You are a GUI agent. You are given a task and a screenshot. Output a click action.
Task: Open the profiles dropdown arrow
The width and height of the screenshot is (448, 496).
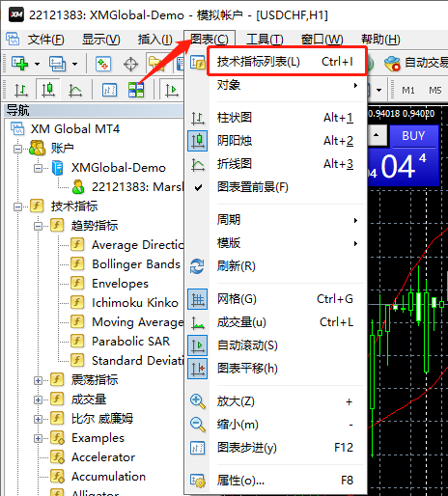pyautogui.click(x=74, y=64)
